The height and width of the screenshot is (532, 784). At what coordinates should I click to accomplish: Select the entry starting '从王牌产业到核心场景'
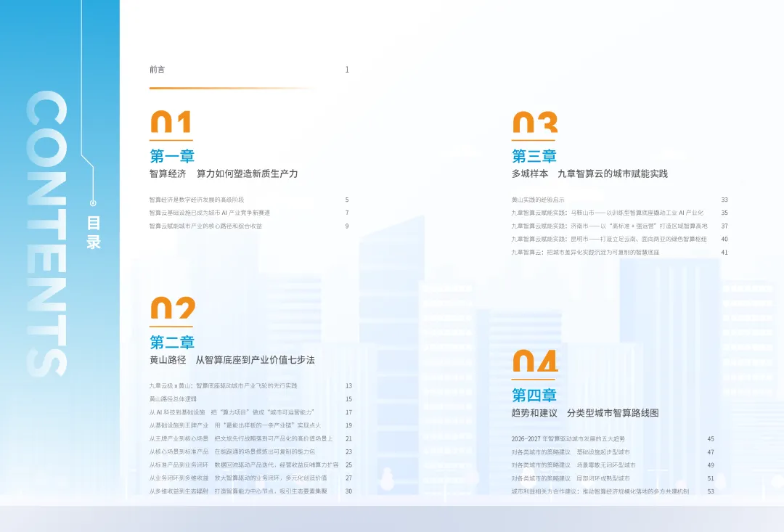[x=241, y=438]
